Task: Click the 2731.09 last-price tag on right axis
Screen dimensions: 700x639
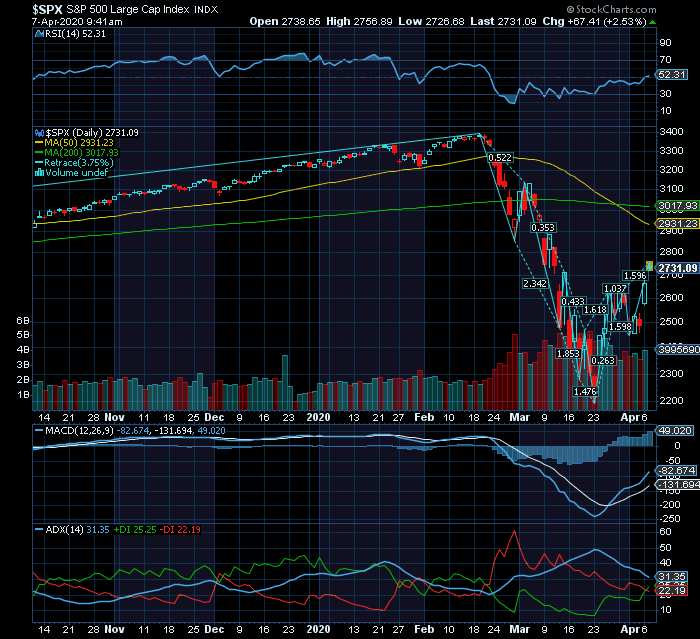Action: (x=677, y=268)
